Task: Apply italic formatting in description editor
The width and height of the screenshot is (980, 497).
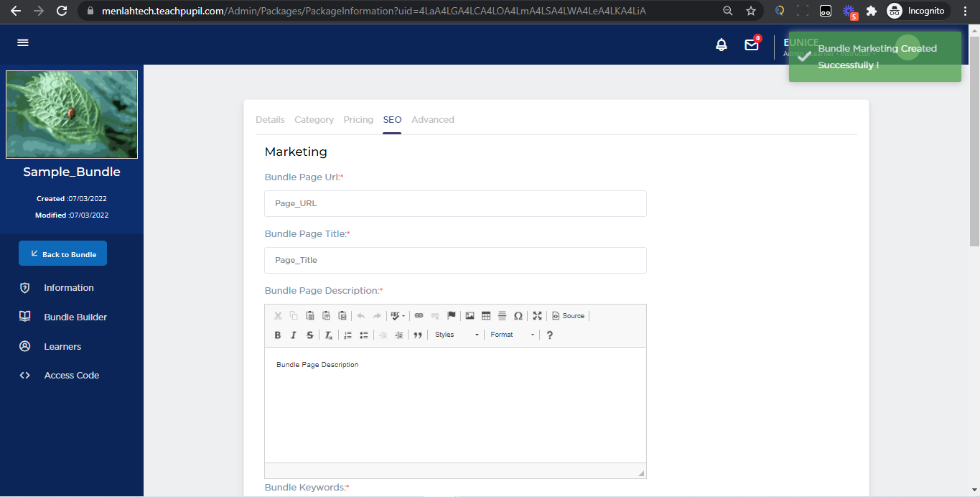Action: (x=294, y=335)
